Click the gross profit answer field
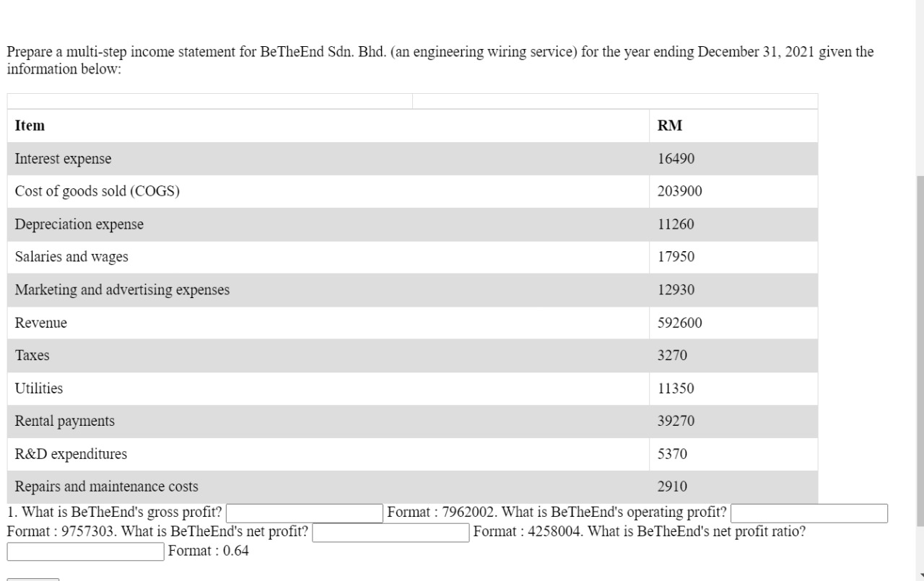924x581 pixels. click(x=304, y=512)
